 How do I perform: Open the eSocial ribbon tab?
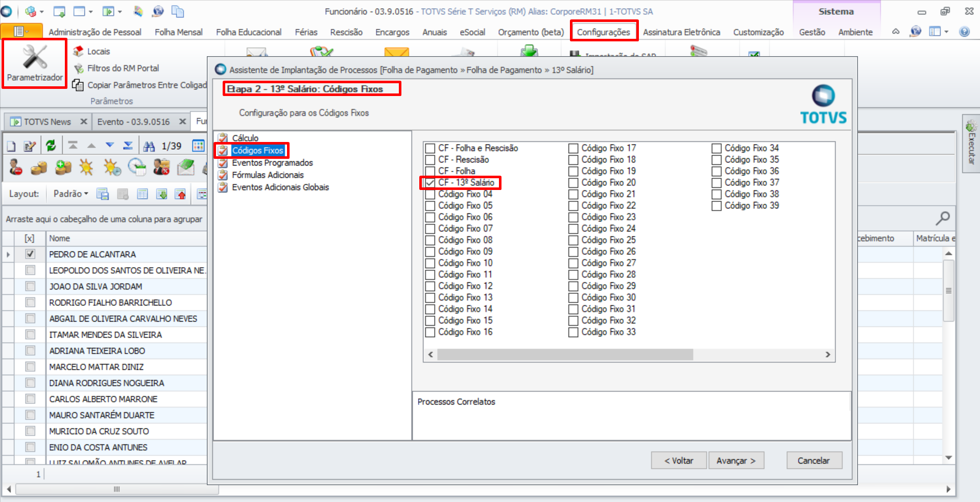472,32
